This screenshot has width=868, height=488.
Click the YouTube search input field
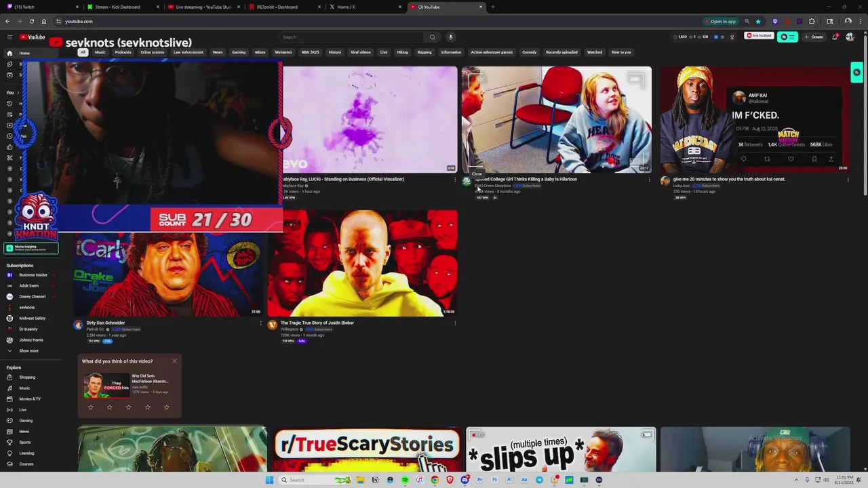[x=351, y=37]
